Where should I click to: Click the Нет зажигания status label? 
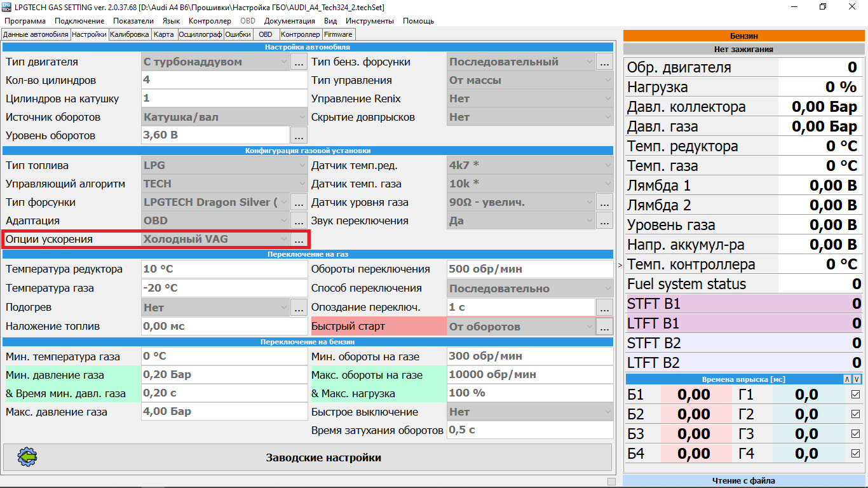point(743,49)
